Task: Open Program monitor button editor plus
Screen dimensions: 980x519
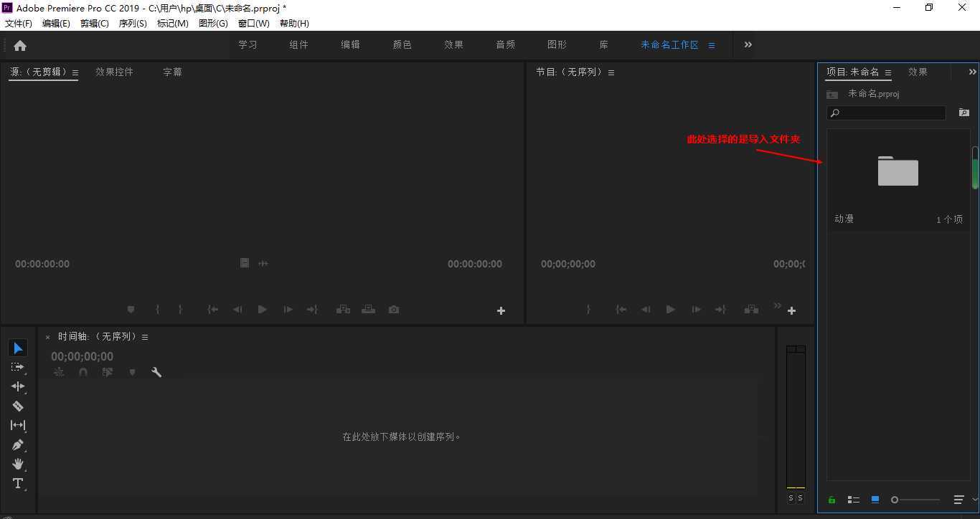Action: (791, 310)
